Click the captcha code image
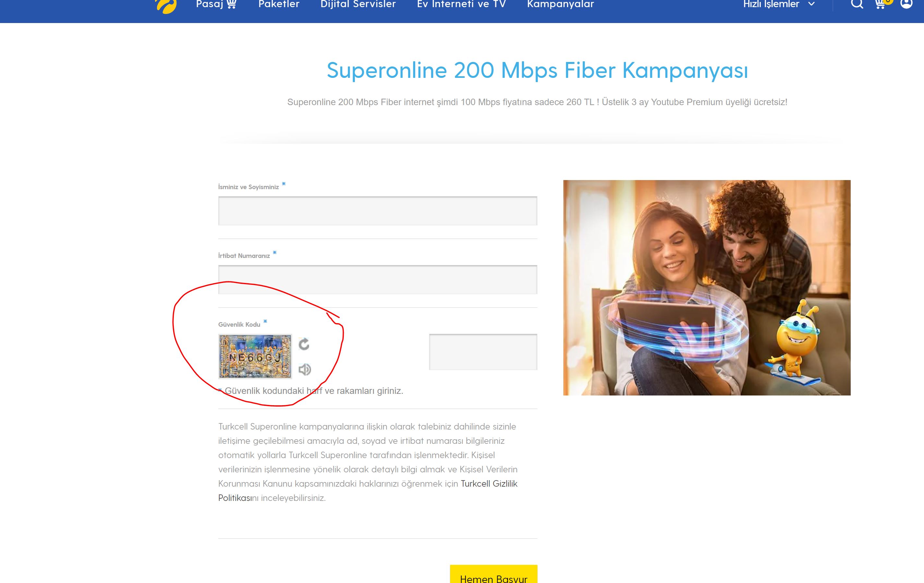 (x=255, y=357)
